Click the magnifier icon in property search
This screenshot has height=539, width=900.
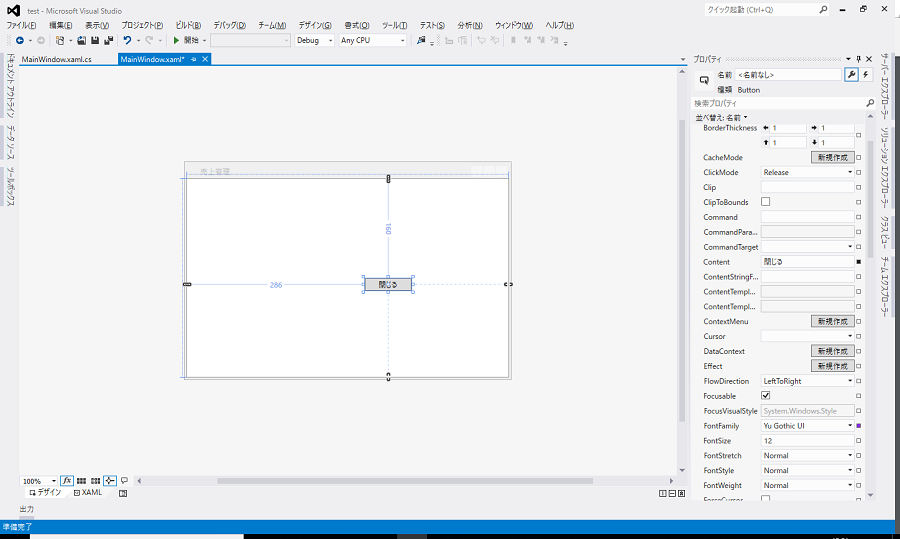870,103
